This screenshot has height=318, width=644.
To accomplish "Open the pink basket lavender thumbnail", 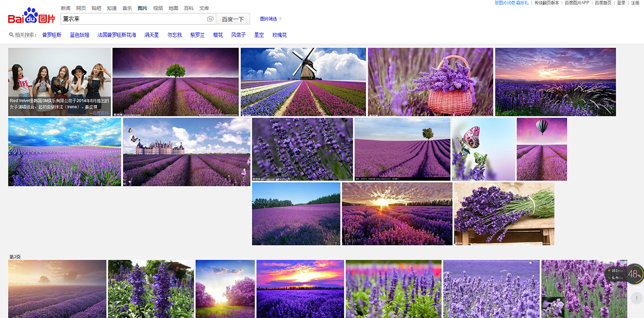I will 430,82.
